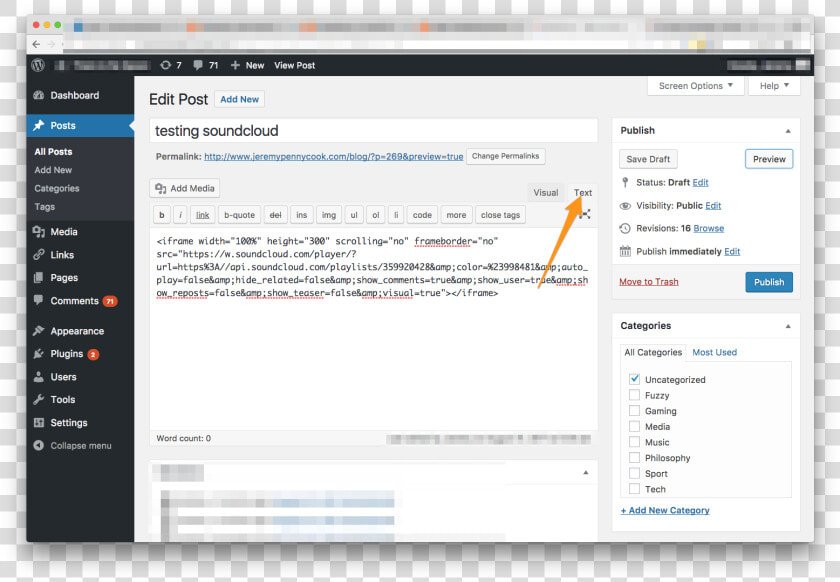Screen dimensions: 840x582
Task: Check the Tech category
Action: [634, 489]
